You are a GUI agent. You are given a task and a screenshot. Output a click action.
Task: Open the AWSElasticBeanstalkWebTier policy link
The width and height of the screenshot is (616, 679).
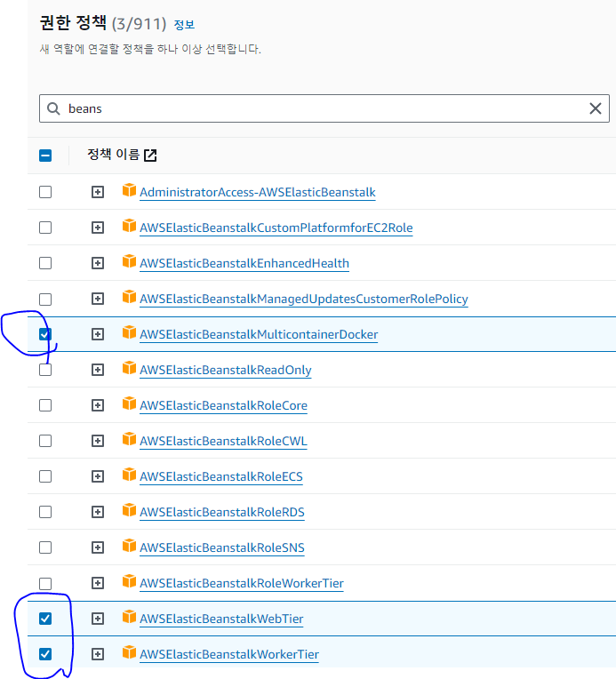tap(221, 619)
